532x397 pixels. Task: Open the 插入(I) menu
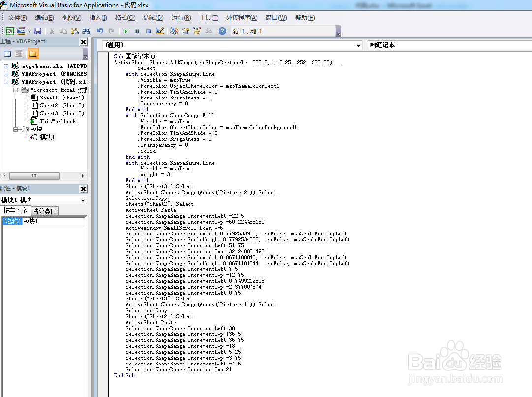[x=98, y=18]
